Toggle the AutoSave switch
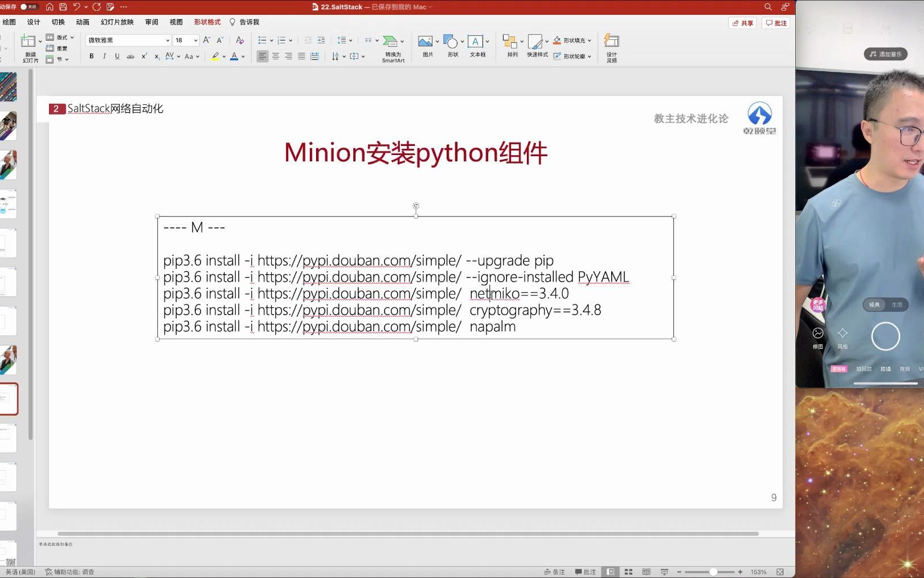Image resolution: width=924 pixels, height=578 pixels. (x=28, y=7)
